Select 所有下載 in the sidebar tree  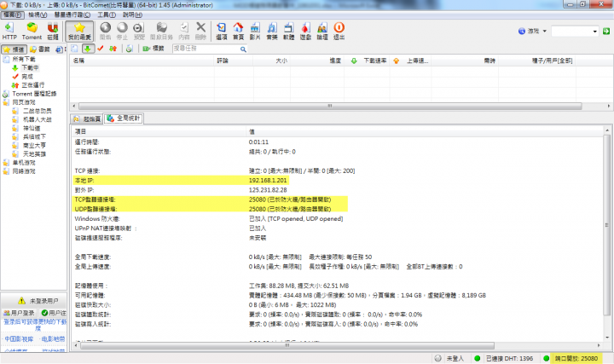(24, 59)
